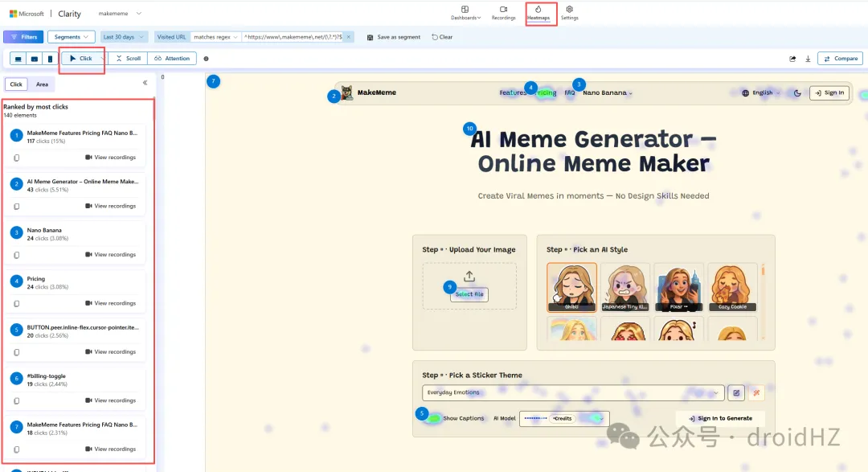This screenshot has height=472, width=868.
Task: Open the Last 30 days date dropdown
Action: click(124, 37)
